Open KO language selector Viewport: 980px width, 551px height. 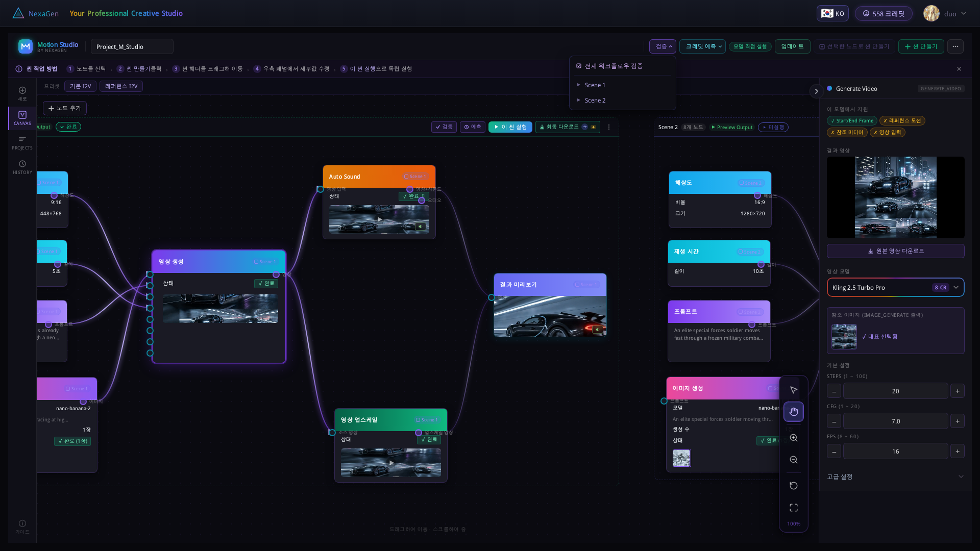point(832,14)
